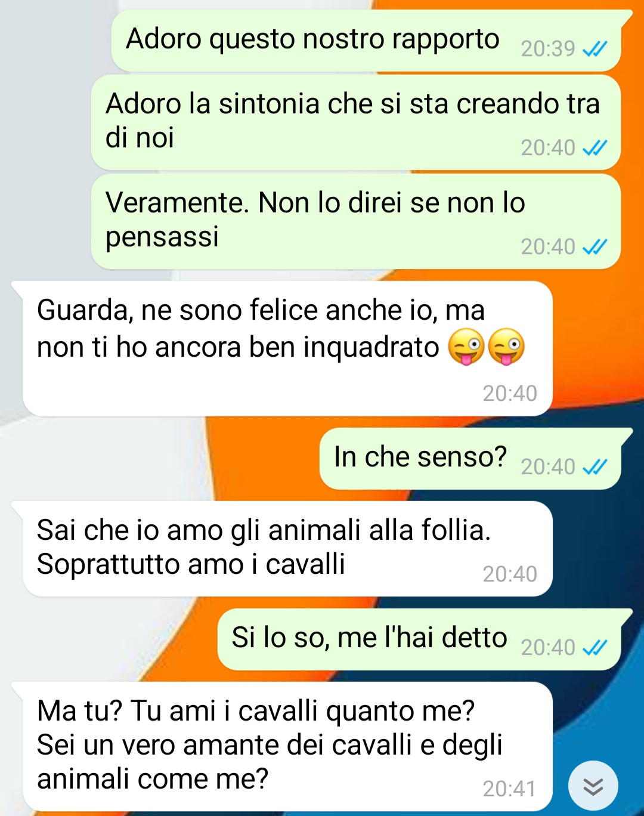
Task: Click read ticks on 'In che senso?' message
Action: click(x=595, y=466)
